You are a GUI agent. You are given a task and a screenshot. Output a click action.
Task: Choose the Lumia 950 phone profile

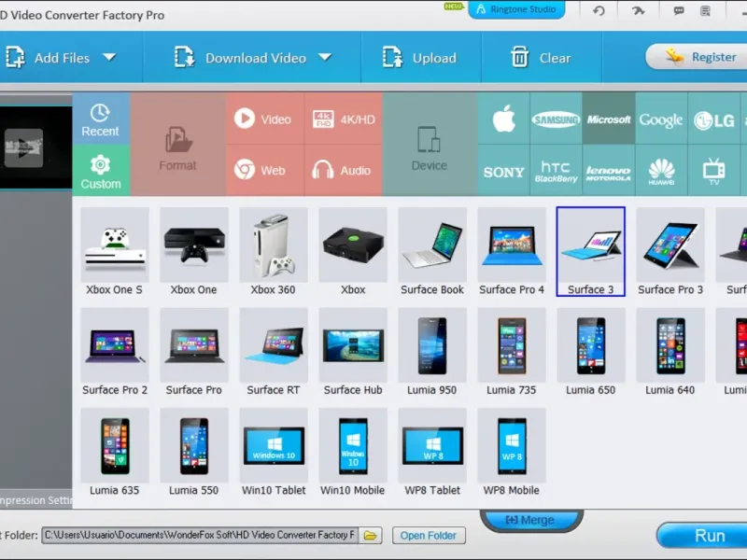click(x=432, y=352)
